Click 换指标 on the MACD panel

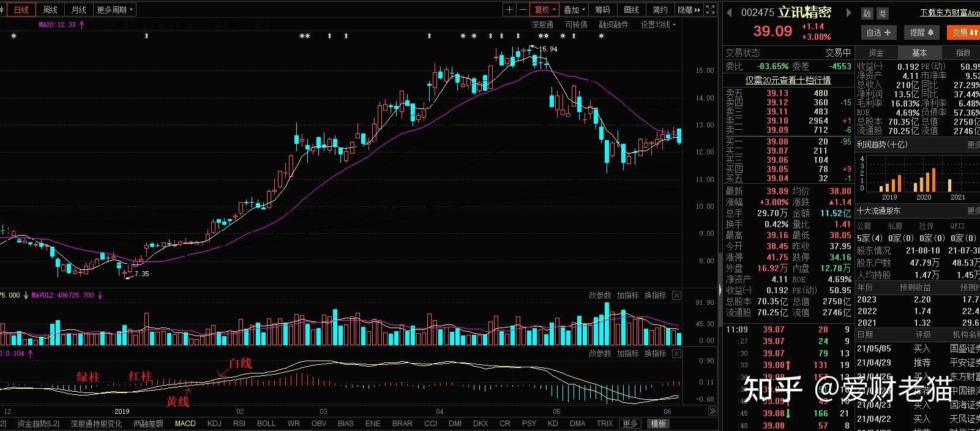point(655,353)
